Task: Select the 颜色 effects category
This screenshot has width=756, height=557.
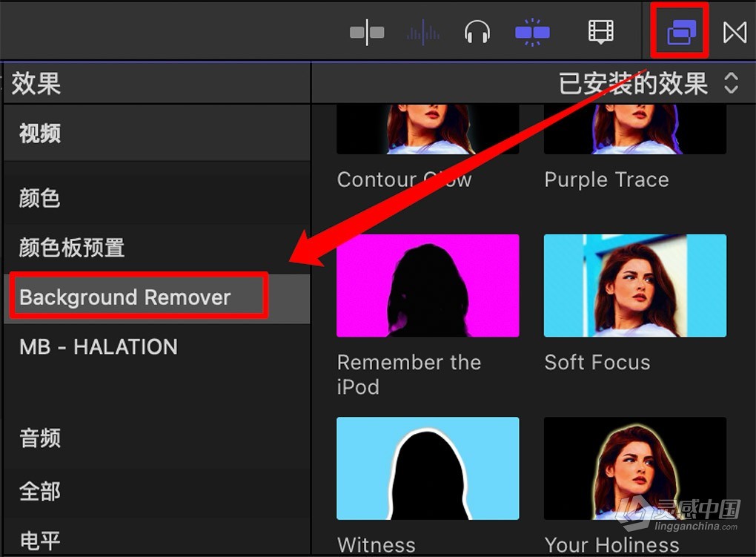Action: [156, 198]
